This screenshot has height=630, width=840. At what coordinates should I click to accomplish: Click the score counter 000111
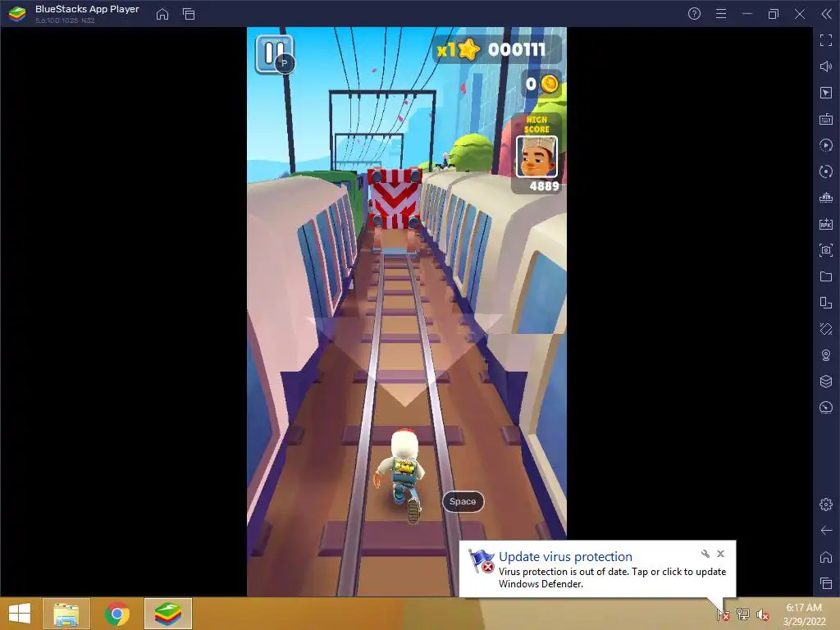(517, 50)
